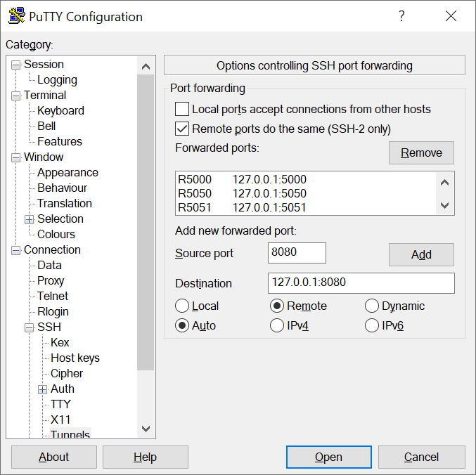Open the Telnet category
This screenshot has height=475, width=476.
[x=53, y=296]
